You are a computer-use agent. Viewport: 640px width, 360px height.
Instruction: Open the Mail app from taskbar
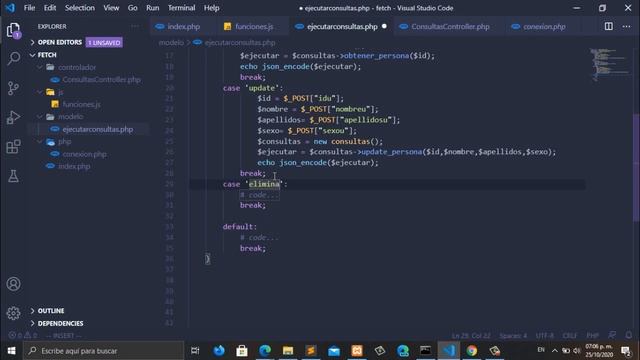[x=334, y=351]
